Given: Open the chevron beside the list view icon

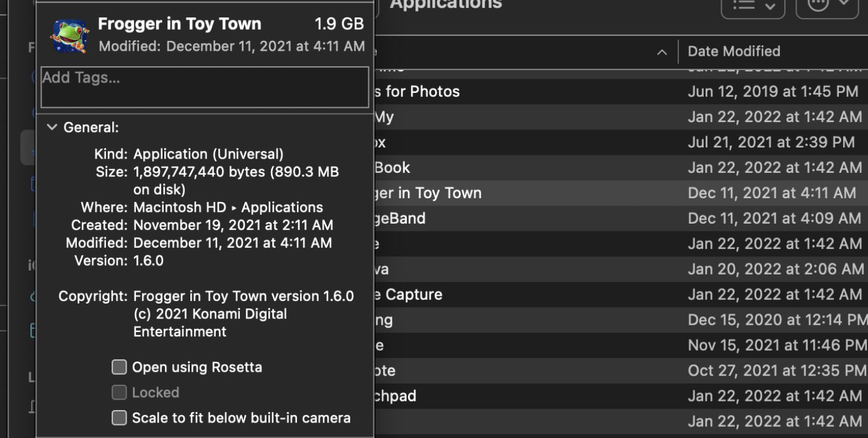Looking at the screenshot, I should (770, 6).
